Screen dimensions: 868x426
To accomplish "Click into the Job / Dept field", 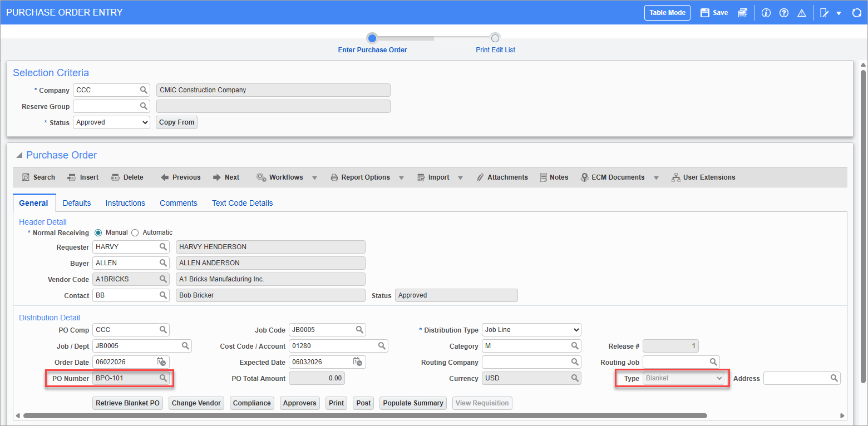I will click(142, 346).
